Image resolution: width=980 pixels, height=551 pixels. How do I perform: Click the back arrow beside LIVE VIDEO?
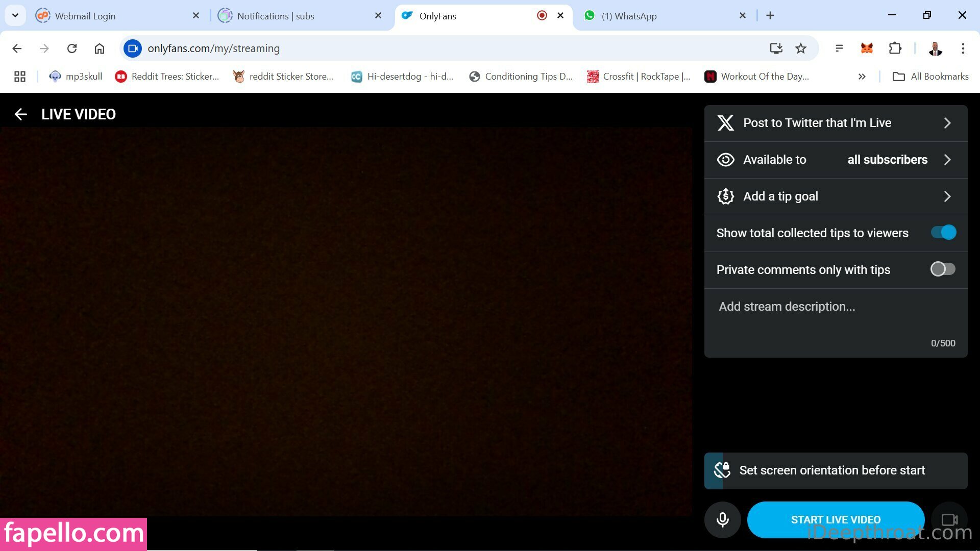[21, 114]
